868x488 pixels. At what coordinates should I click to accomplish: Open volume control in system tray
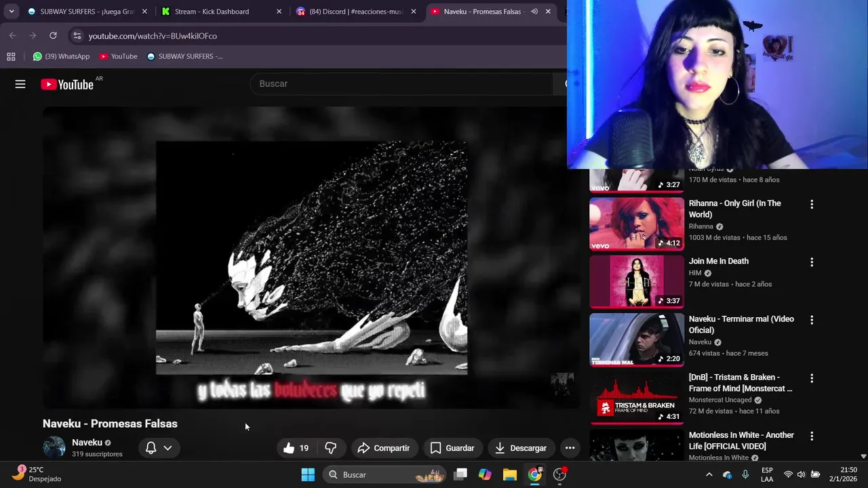coord(801,474)
